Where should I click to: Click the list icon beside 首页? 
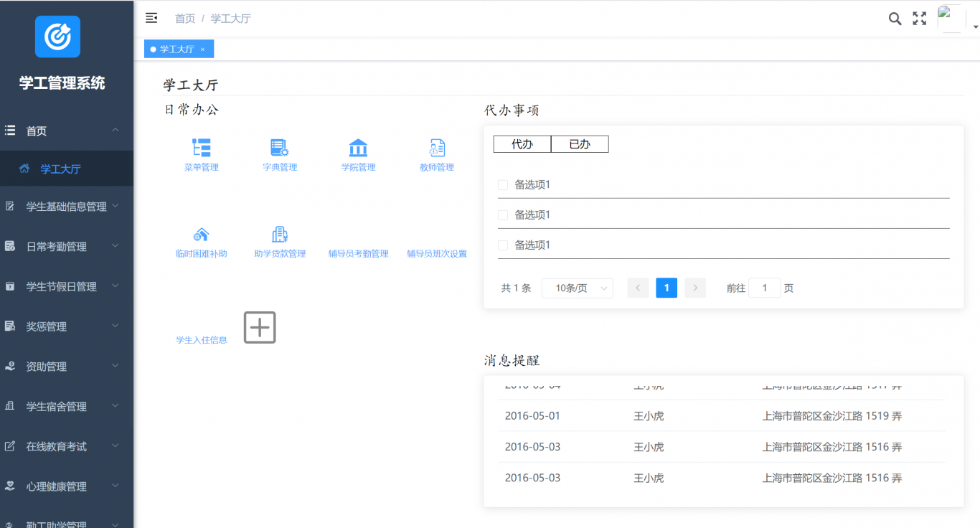(x=10, y=131)
